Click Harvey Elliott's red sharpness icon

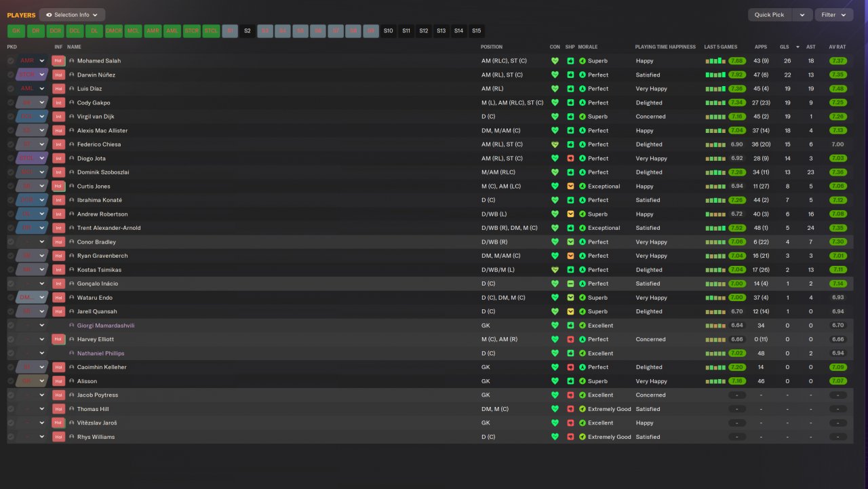pos(570,339)
